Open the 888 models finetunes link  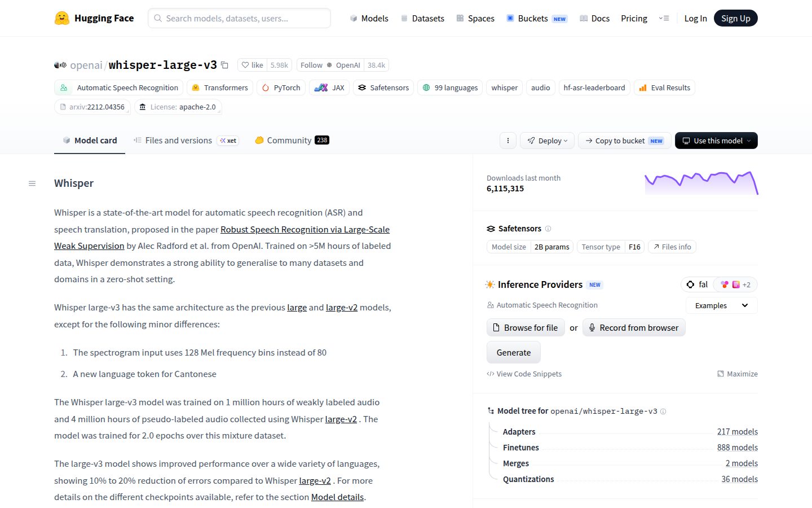point(737,448)
